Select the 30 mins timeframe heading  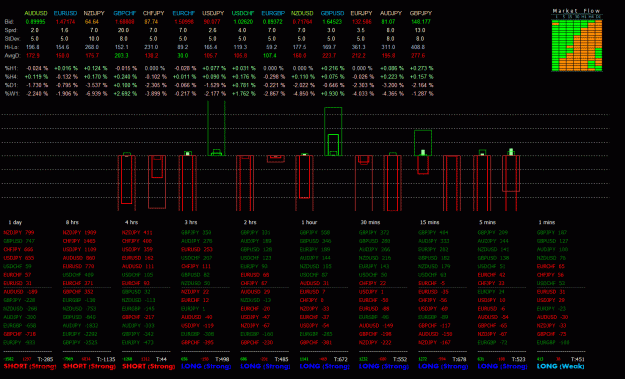coord(370,222)
